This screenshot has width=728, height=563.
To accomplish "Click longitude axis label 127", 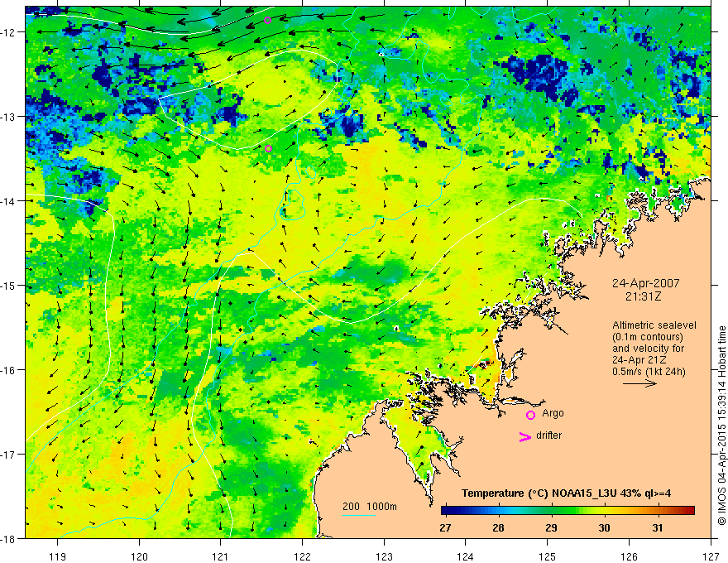I will tap(711, 556).
